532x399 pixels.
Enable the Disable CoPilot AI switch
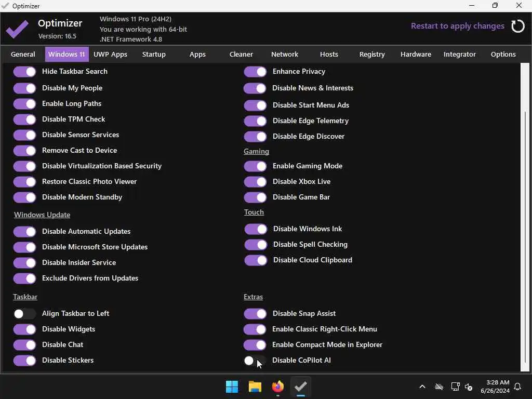click(x=255, y=361)
